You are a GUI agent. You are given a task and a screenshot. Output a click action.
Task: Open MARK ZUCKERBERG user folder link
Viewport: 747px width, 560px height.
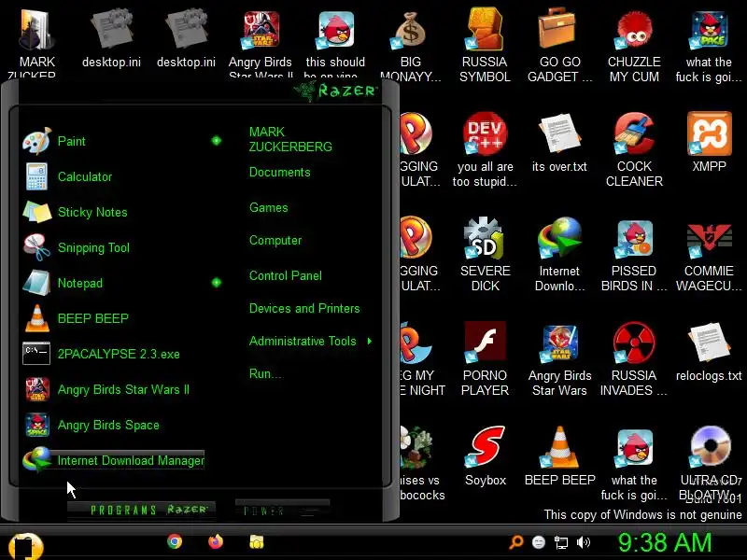tap(290, 139)
